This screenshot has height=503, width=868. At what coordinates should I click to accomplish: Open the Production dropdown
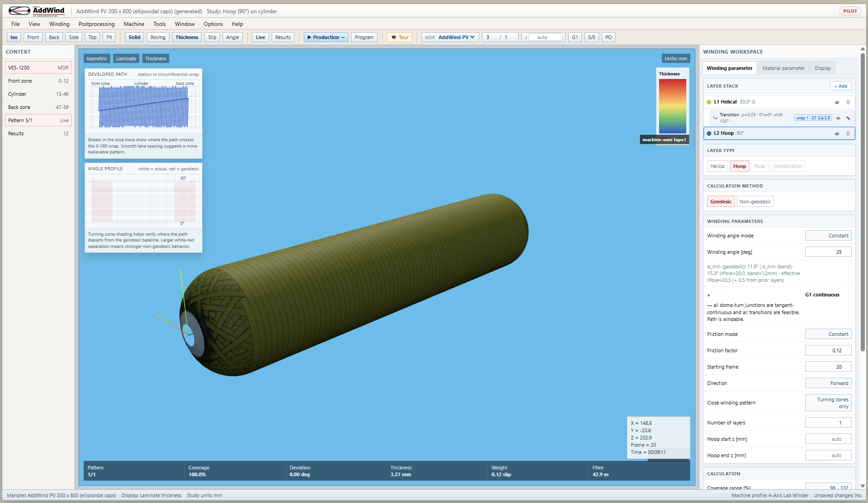(x=326, y=37)
